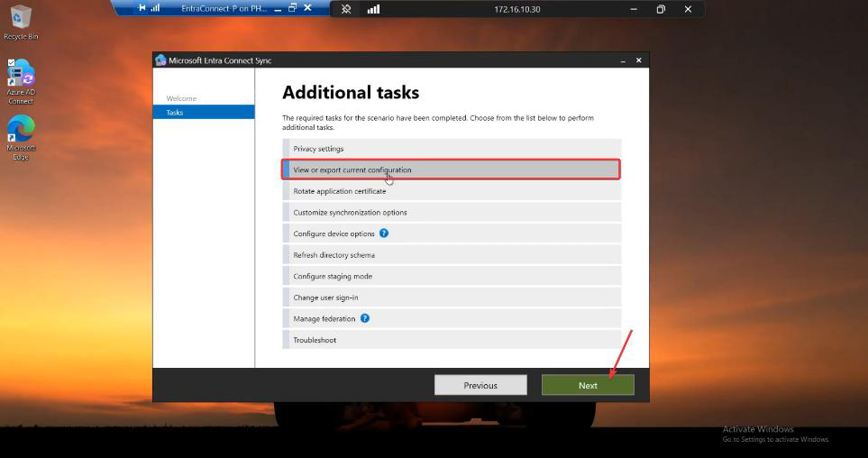The width and height of the screenshot is (868, 458).
Task: Select Refresh directory schema task
Action: click(x=452, y=255)
